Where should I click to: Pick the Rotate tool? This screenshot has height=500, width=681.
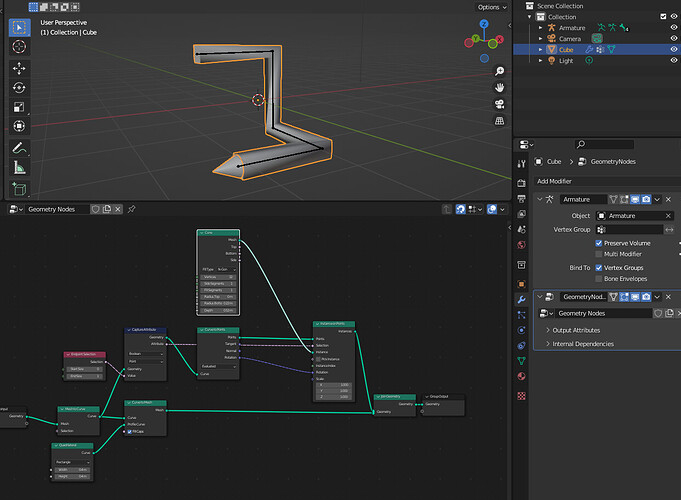pyautogui.click(x=19, y=88)
